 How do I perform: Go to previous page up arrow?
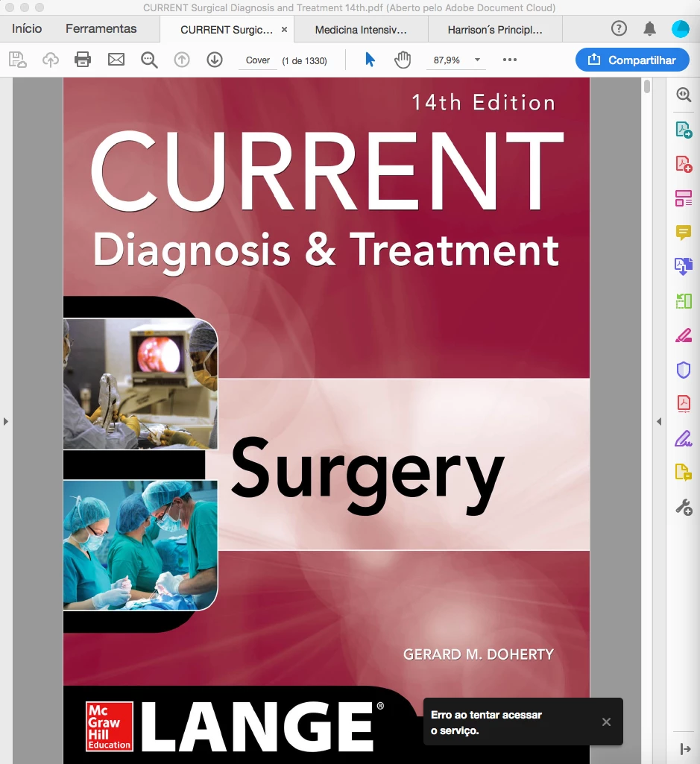(x=182, y=60)
